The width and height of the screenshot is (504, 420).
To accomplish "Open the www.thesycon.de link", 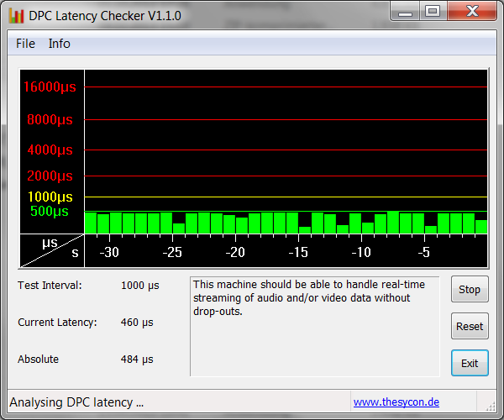I will pyautogui.click(x=396, y=402).
